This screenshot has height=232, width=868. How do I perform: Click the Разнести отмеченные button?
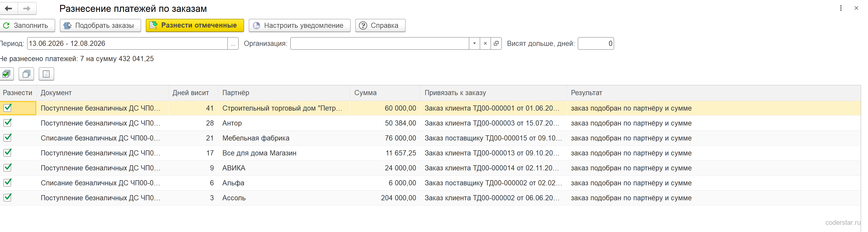point(195,26)
